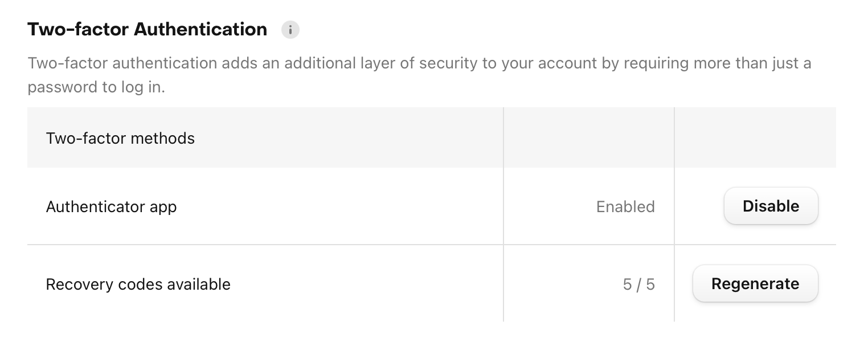Click the empty header cell above Enabled
Image resolution: width=868 pixels, height=349 pixels.
tap(589, 137)
